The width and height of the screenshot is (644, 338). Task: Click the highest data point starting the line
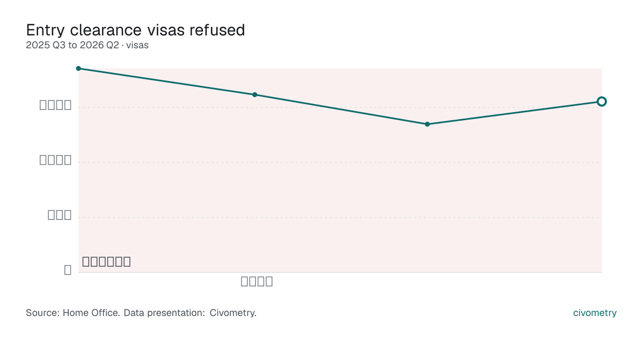(78, 68)
